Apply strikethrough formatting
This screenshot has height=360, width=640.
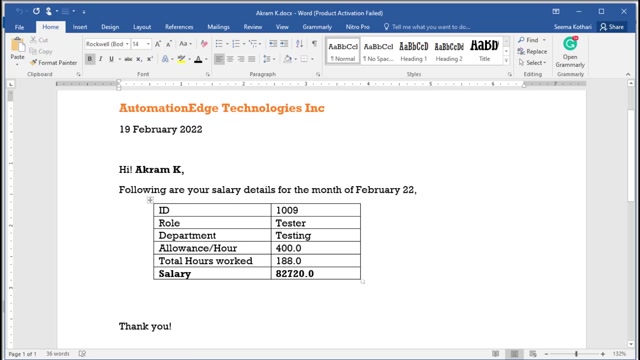click(x=128, y=59)
